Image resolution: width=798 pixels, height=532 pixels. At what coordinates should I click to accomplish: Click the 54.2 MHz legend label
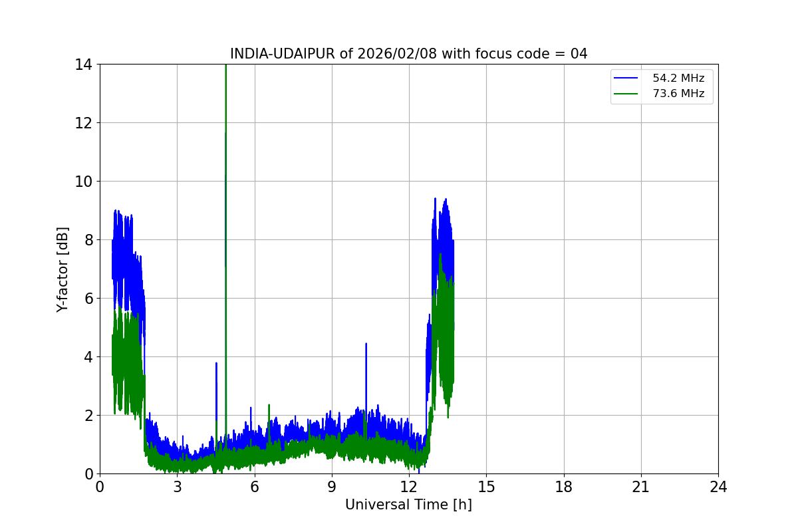678,78
